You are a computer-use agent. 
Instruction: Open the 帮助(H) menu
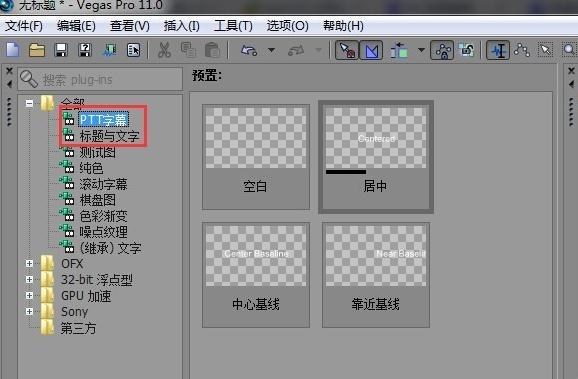[343, 26]
